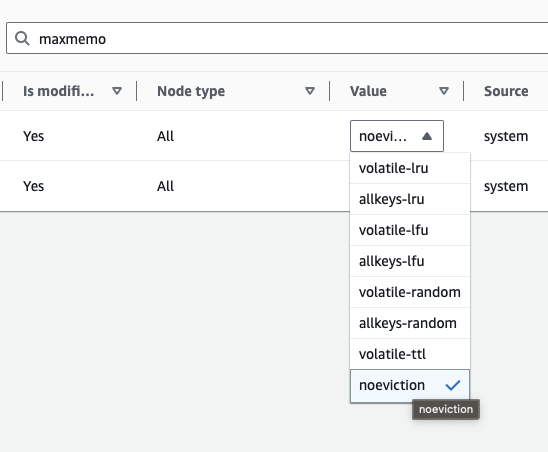Sort by Value column arrow
The height and width of the screenshot is (452, 548).
(444, 91)
